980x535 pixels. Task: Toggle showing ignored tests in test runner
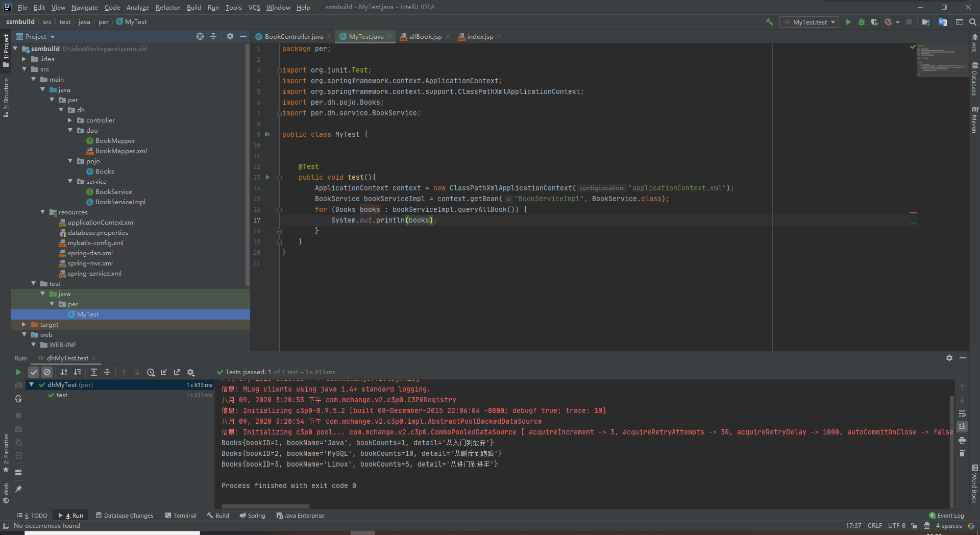point(47,372)
